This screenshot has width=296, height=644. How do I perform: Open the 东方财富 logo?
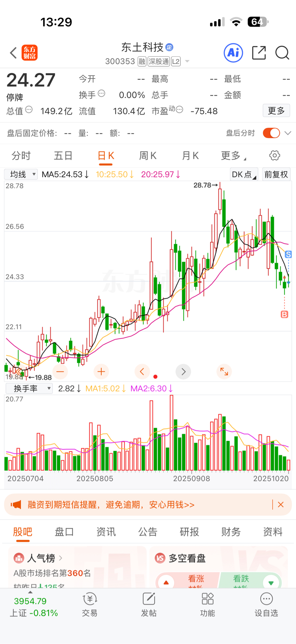click(x=30, y=53)
